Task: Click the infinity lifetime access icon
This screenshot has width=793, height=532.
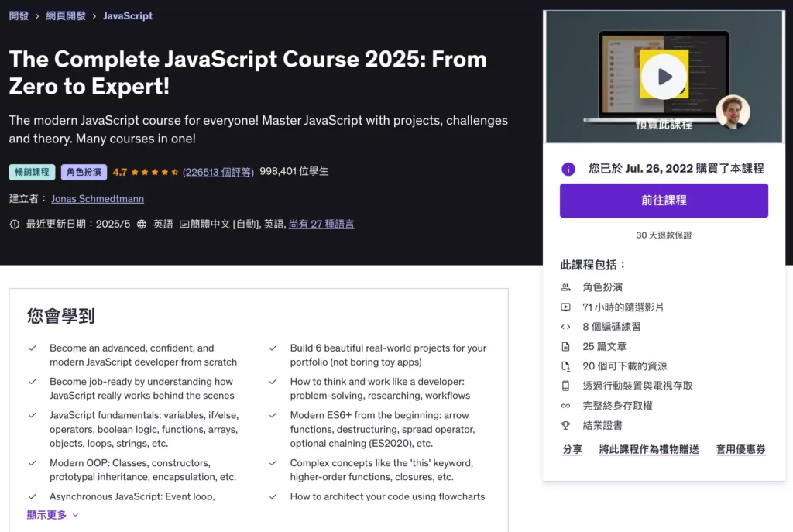Action: [565, 406]
